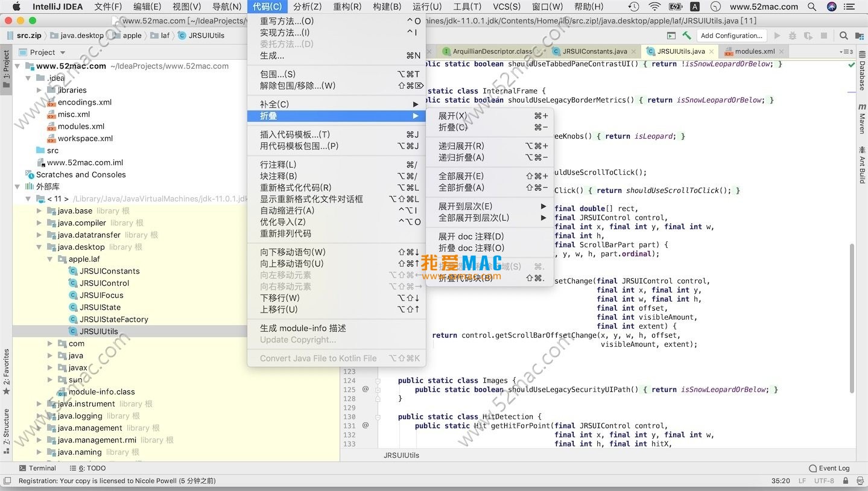
Task: Choose 递归折叠(A) in the fold submenu
Action: [490, 157]
